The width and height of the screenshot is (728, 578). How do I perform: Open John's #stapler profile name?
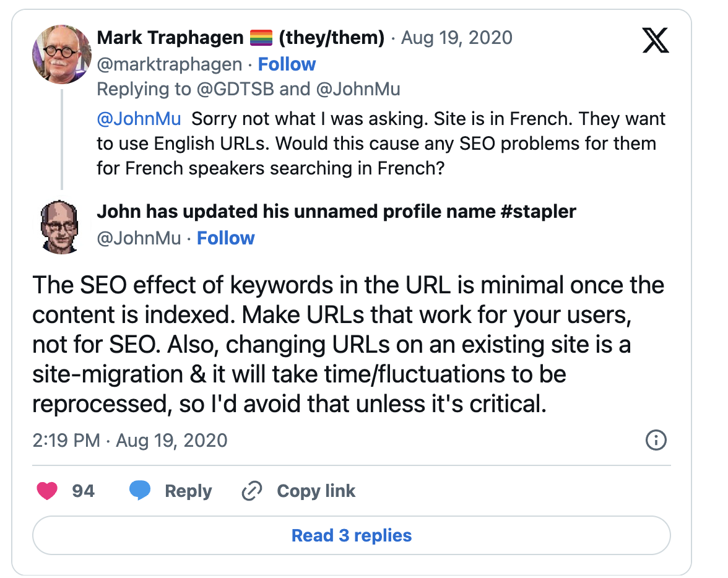336,212
